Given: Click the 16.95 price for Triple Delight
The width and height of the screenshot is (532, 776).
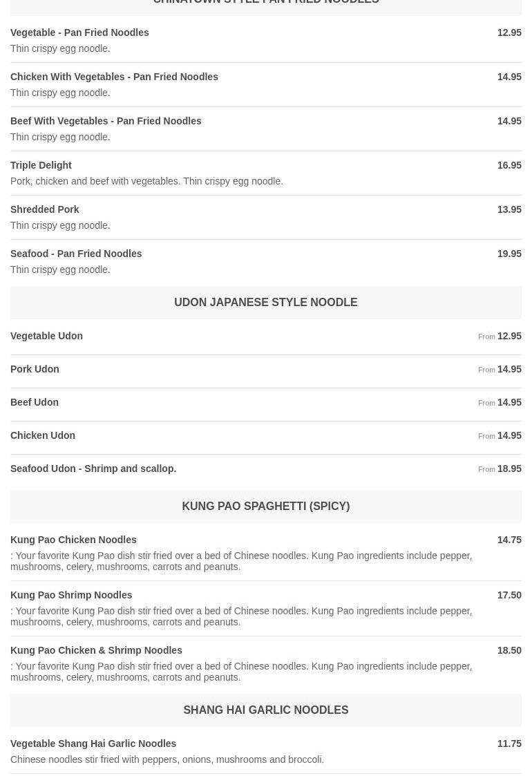Looking at the screenshot, I should pyautogui.click(x=509, y=165).
